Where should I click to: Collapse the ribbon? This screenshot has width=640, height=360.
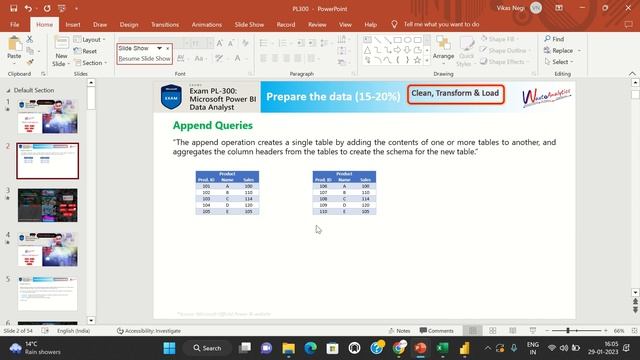pos(632,73)
